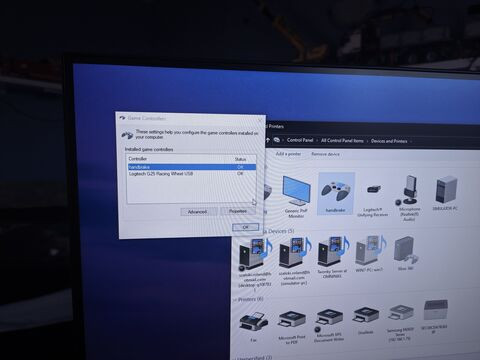Click Devices and Printers breadcrumb
Viewport: 480px width, 360px height.
tap(389, 141)
